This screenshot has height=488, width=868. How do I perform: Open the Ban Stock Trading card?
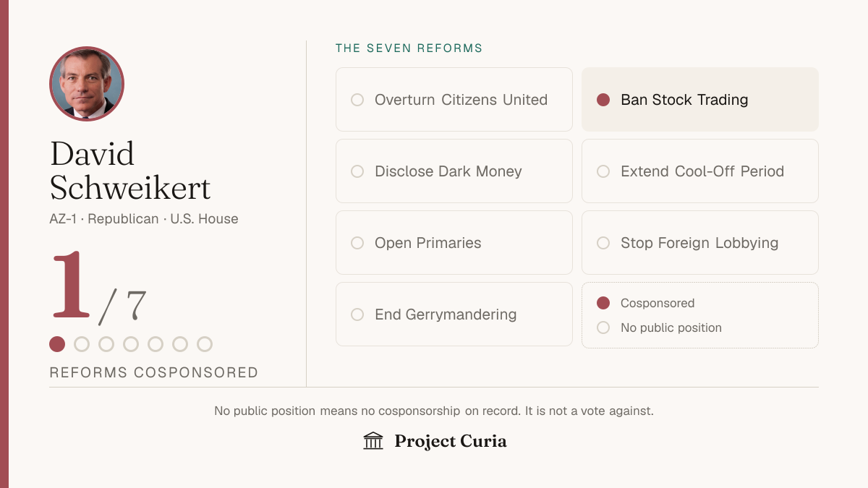(700, 100)
